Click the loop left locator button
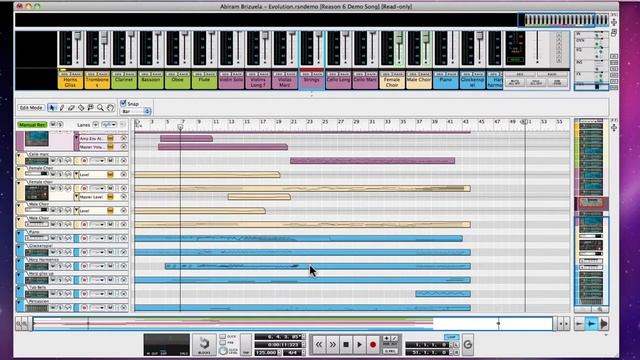The height and width of the screenshot is (360, 640). [456, 345]
